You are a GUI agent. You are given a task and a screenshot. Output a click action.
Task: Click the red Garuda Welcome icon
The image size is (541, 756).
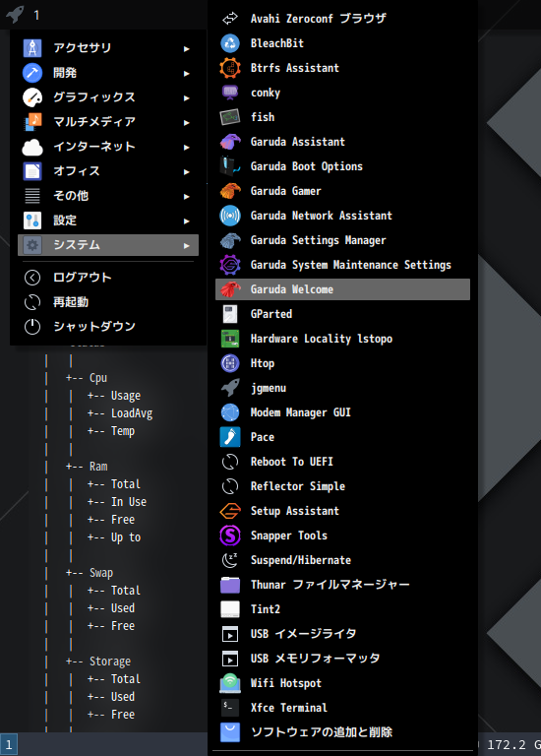tap(230, 288)
